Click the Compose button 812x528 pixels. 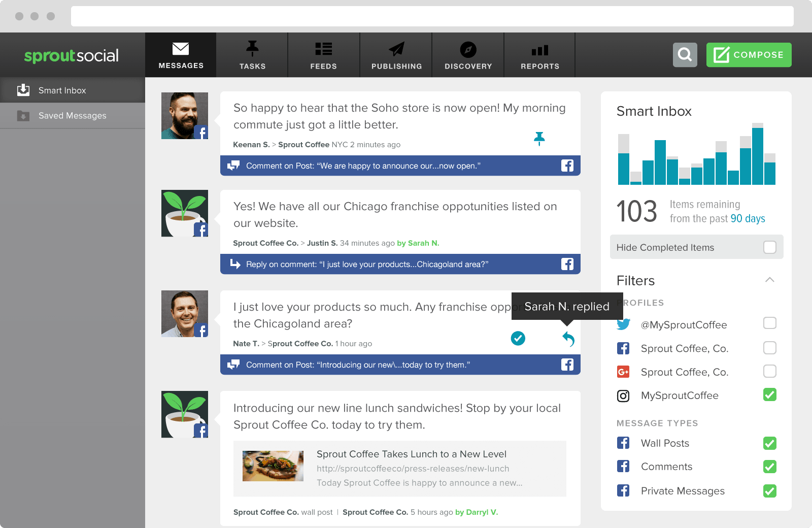tap(749, 55)
